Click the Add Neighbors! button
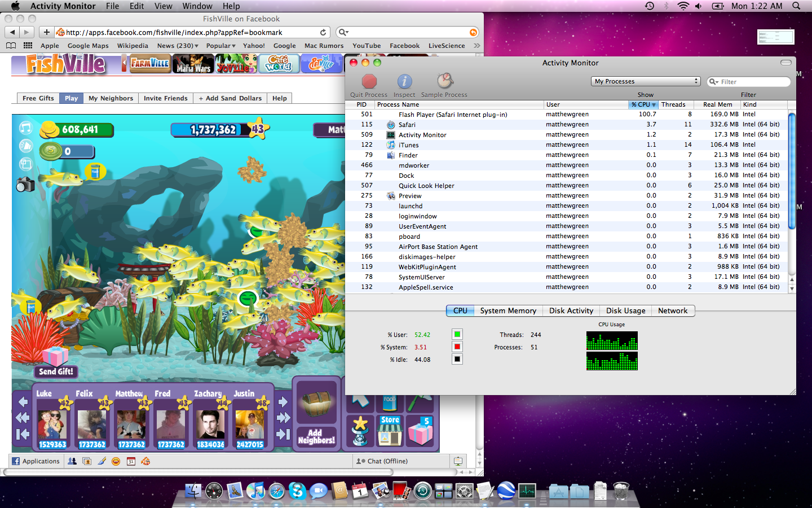812x508 pixels. 316,436
